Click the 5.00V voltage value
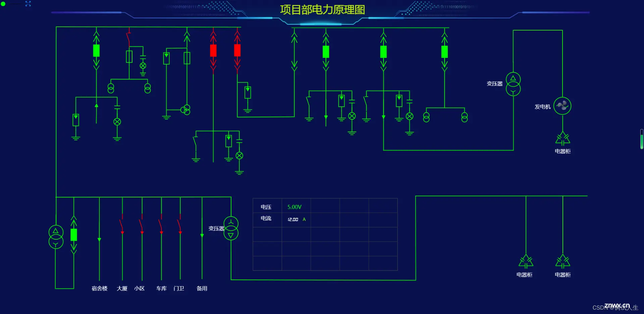This screenshot has width=644, height=314. tap(294, 207)
